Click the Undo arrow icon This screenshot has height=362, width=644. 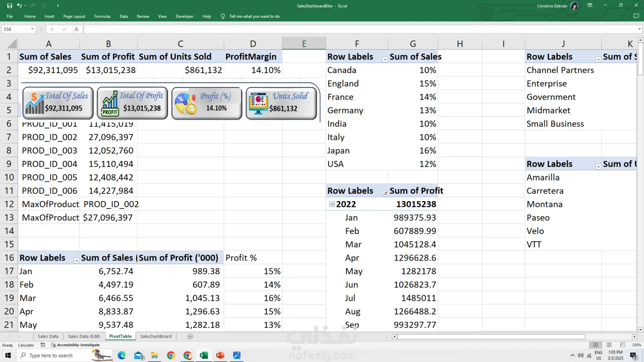coord(19,6)
